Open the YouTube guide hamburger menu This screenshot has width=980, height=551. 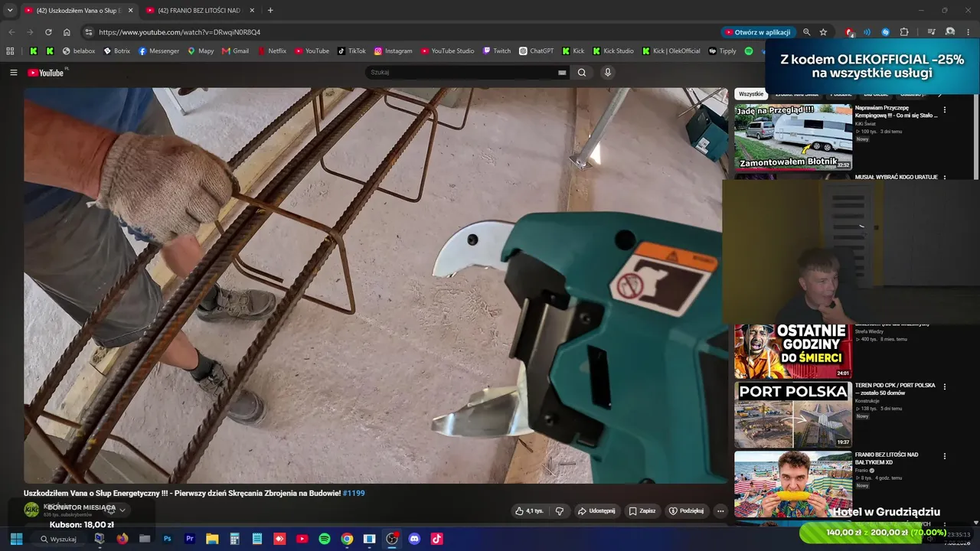point(13,73)
